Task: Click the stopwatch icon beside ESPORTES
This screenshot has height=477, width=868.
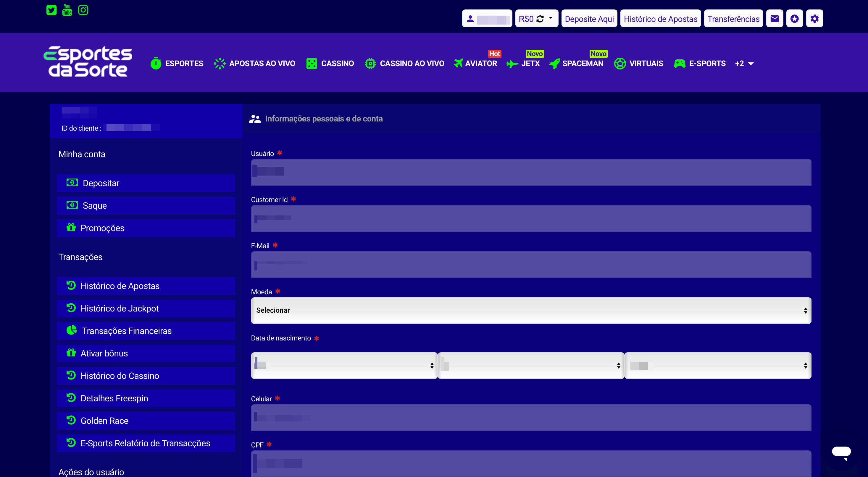Action: pyautogui.click(x=156, y=63)
